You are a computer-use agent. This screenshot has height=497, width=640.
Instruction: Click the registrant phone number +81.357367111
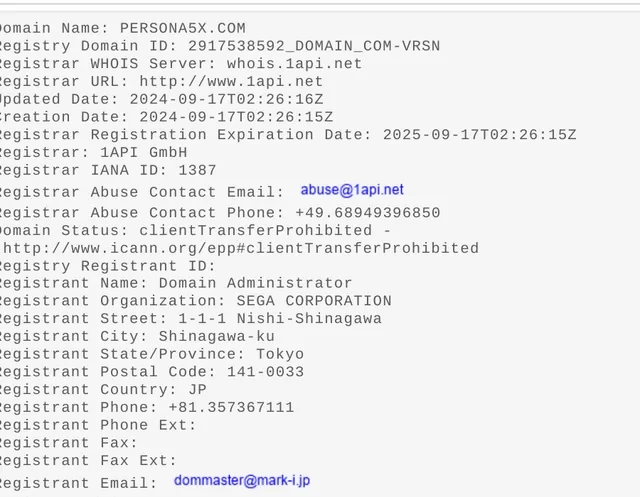point(231,408)
